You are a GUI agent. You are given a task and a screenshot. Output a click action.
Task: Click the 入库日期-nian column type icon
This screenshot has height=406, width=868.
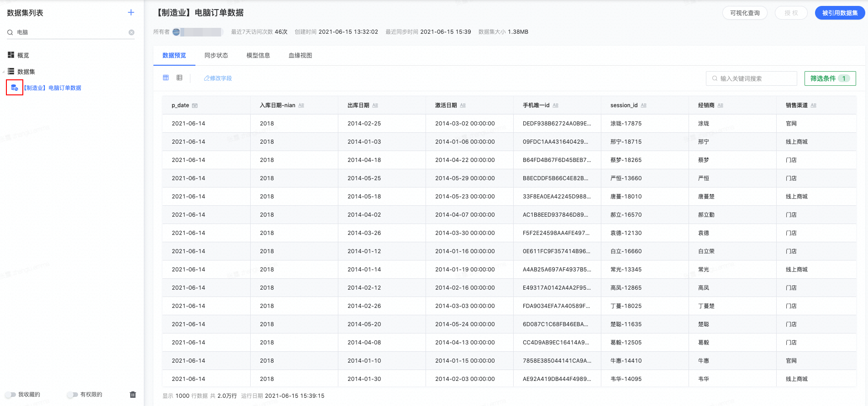(301, 105)
